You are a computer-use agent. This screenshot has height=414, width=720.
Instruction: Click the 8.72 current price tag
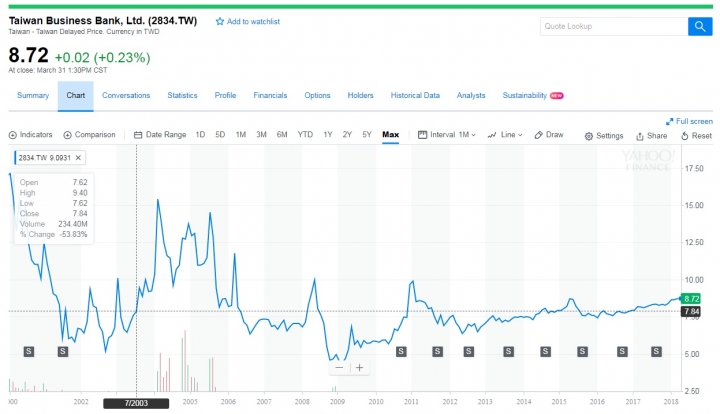691,299
